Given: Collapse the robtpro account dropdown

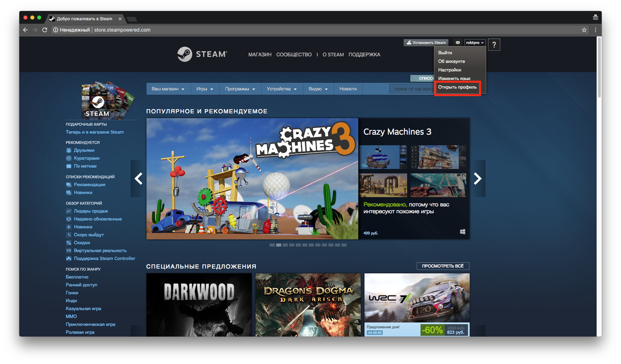Looking at the screenshot, I should pos(475,43).
